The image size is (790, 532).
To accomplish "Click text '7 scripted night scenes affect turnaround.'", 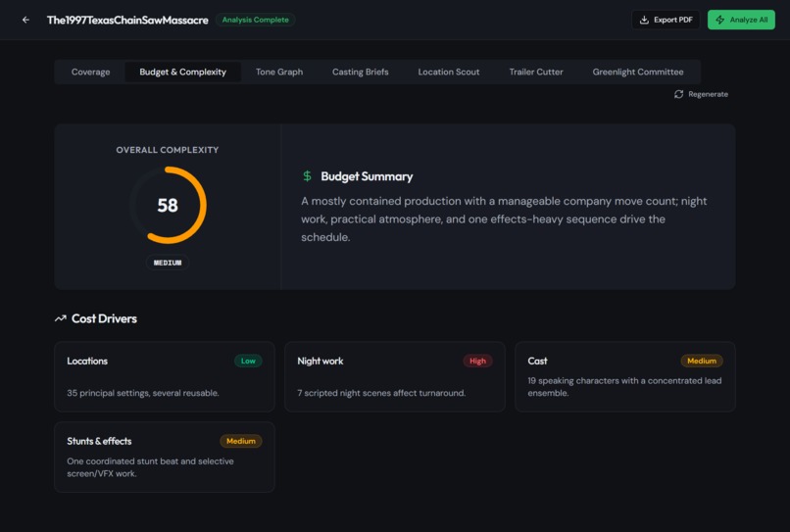I will point(381,393).
